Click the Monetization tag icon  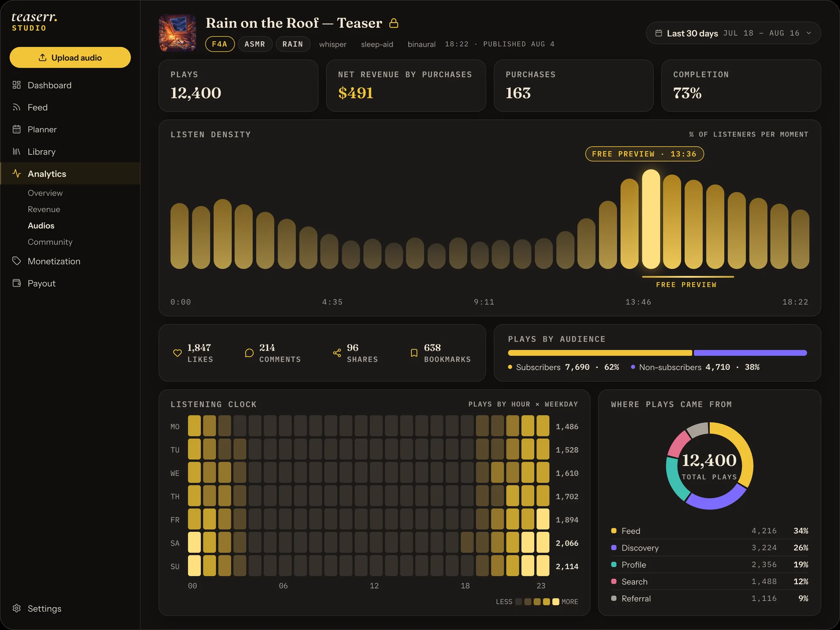click(x=16, y=261)
